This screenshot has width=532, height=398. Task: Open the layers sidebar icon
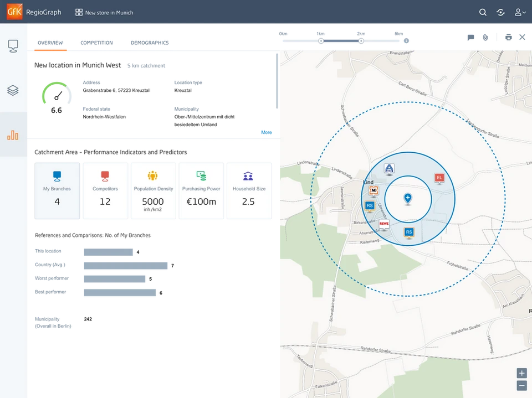pyautogui.click(x=13, y=90)
